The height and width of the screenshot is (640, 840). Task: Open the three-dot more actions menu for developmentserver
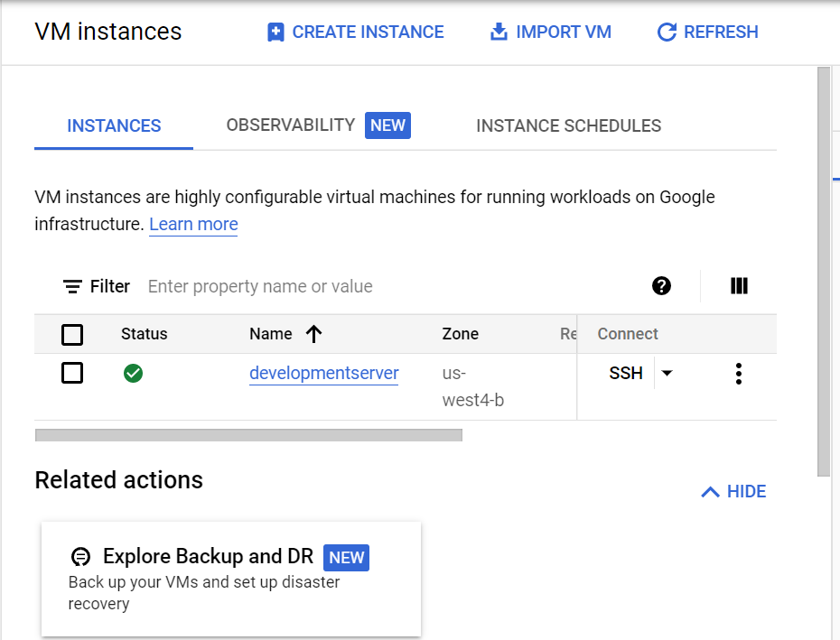(x=739, y=374)
